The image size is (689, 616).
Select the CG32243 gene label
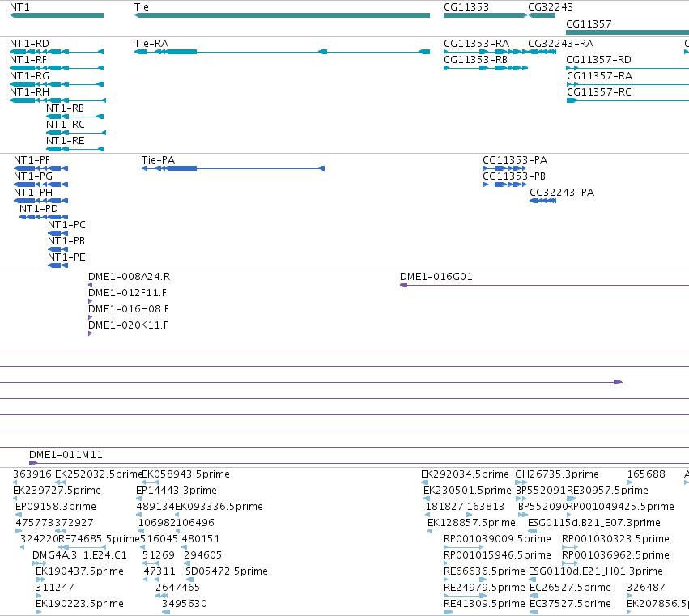point(551,7)
